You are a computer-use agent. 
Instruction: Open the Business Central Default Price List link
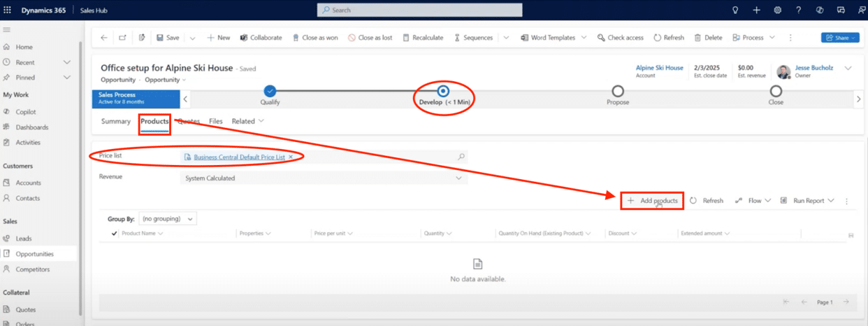pos(239,157)
